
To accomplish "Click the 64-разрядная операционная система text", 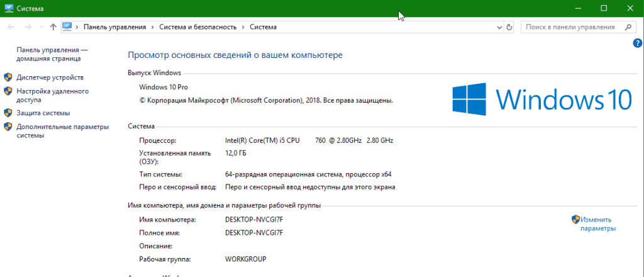I will 308,174.
